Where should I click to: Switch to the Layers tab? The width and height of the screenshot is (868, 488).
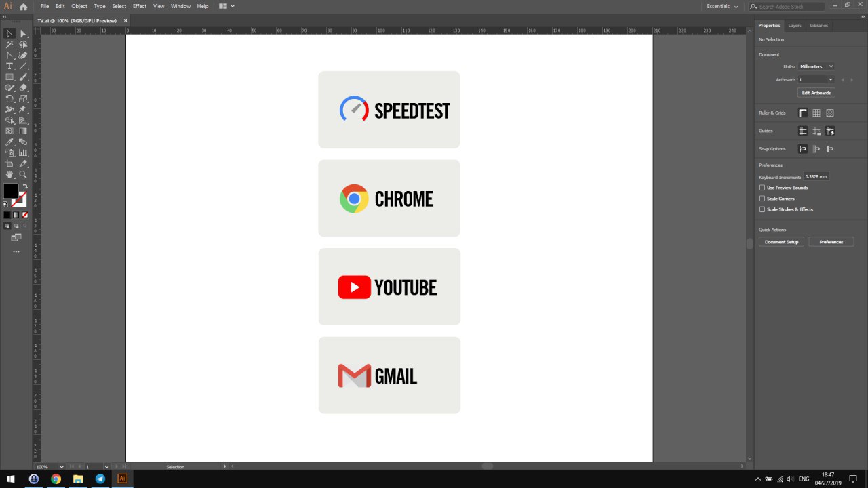click(795, 25)
